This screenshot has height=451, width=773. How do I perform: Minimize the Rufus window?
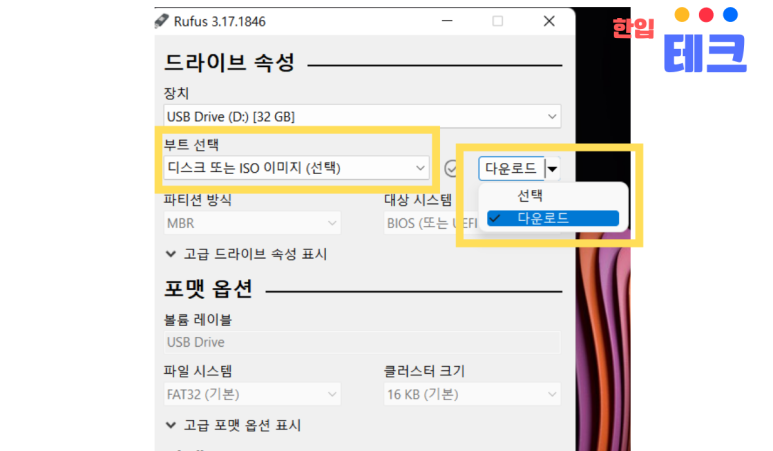tap(447, 21)
